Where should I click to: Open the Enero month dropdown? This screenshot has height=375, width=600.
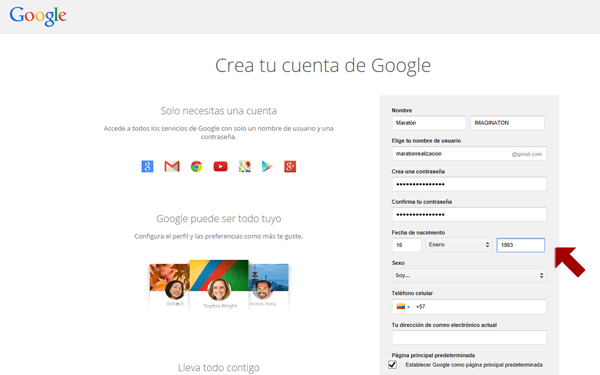[458, 245]
